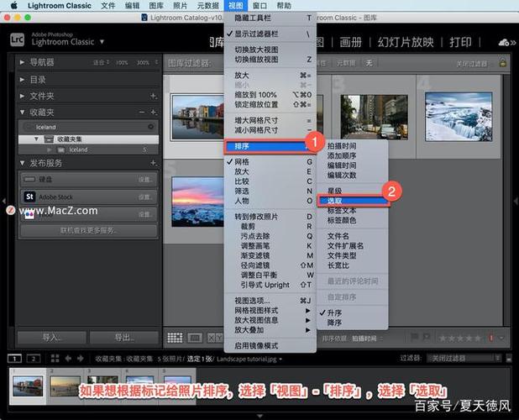The image size is (519, 420).
Task: Expand 网格视图样式 submenu
Action: [x=270, y=311]
